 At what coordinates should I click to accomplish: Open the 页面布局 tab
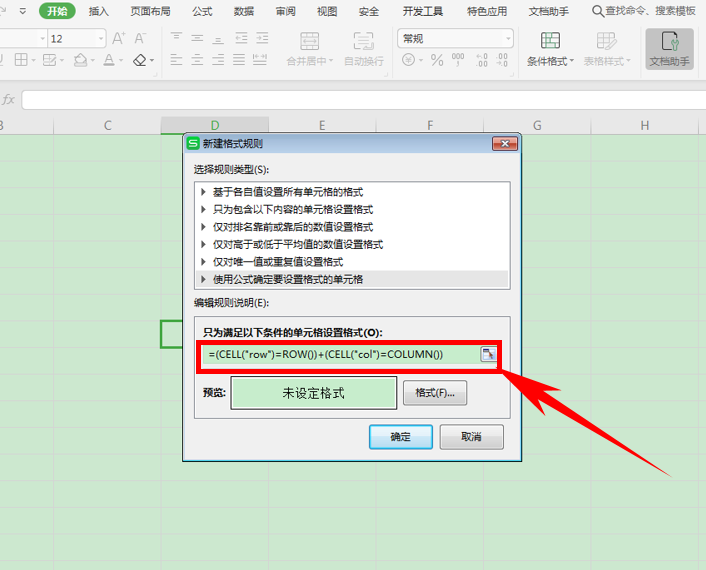point(150,11)
